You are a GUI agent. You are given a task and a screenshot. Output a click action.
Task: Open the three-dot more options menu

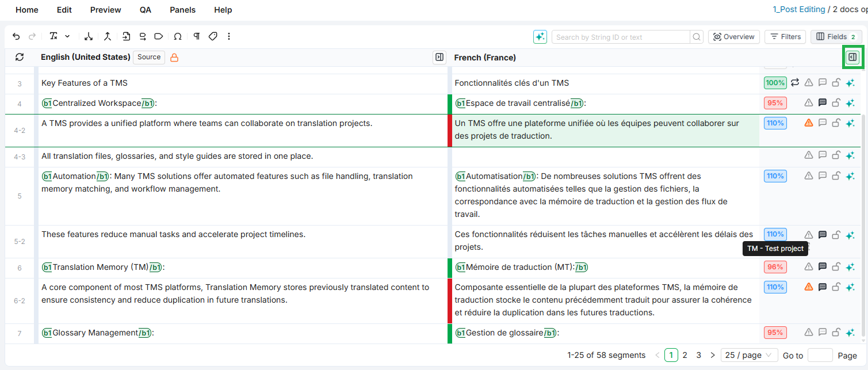pyautogui.click(x=229, y=37)
